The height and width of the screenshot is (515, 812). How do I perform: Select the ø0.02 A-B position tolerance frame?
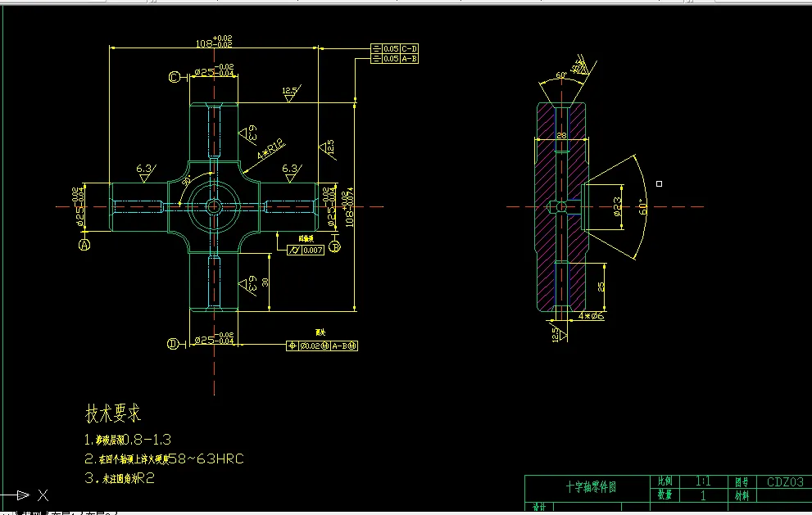321,346
